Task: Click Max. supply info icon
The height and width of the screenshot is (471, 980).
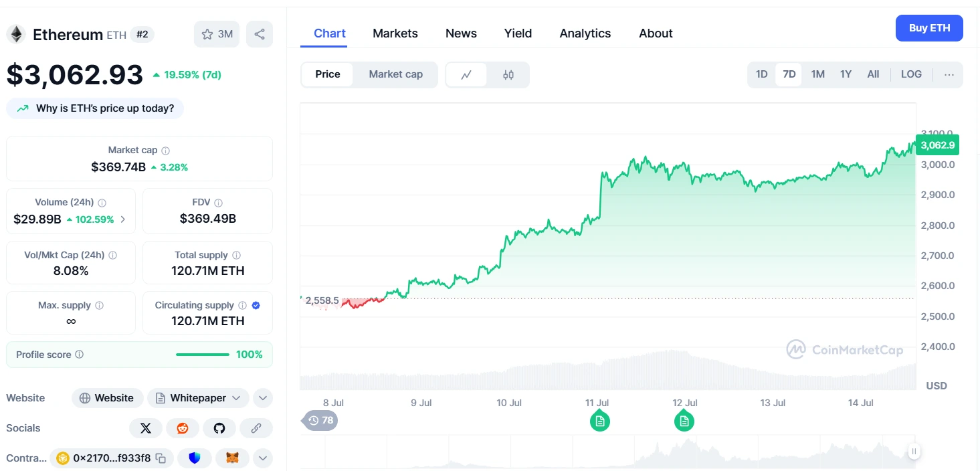Action: coord(99,305)
